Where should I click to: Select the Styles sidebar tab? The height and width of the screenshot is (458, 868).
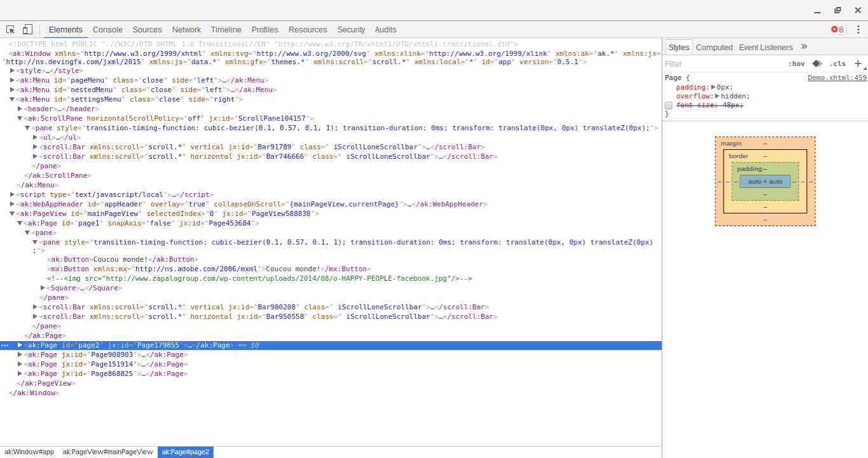(679, 47)
